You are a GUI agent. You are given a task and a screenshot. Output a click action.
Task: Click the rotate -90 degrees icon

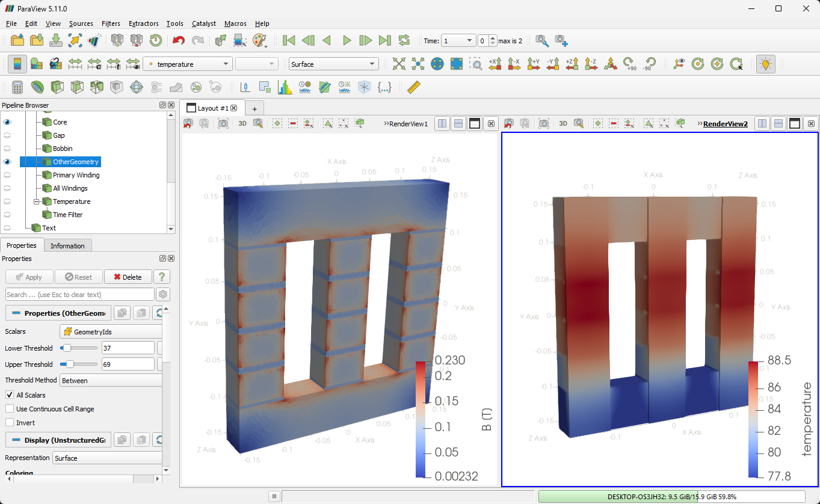pos(649,64)
